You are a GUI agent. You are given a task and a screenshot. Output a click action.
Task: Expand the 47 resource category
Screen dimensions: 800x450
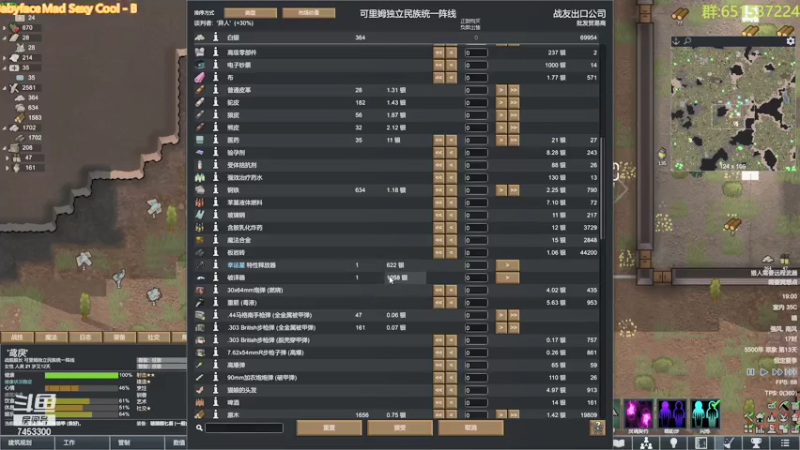(7, 158)
